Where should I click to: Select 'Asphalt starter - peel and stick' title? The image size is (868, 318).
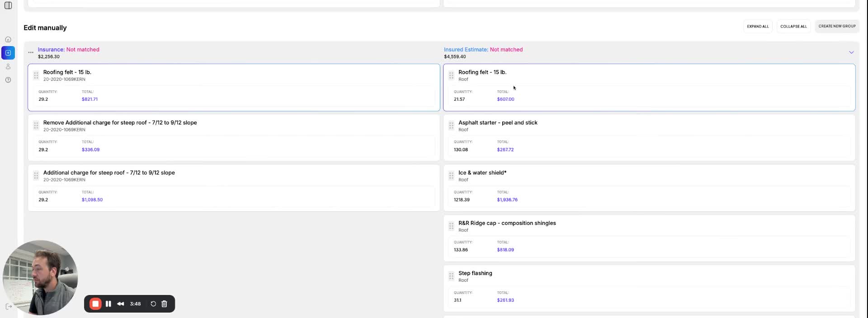click(x=498, y=122)
